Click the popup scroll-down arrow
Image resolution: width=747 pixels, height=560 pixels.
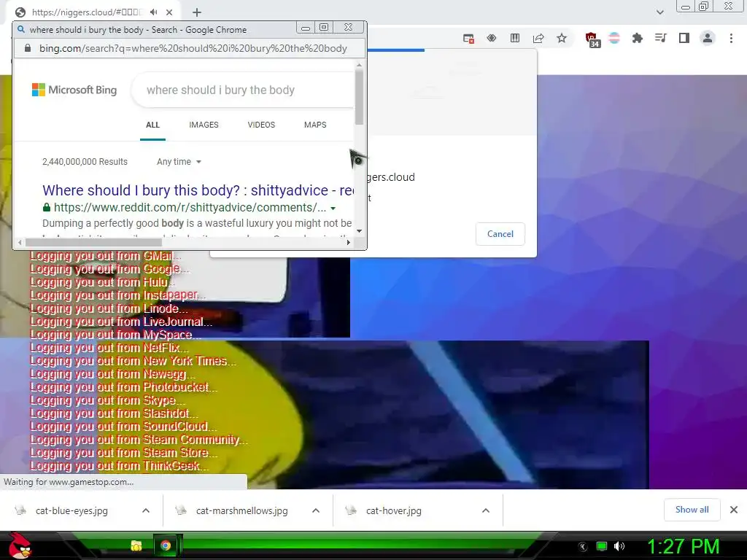[359, 231]
